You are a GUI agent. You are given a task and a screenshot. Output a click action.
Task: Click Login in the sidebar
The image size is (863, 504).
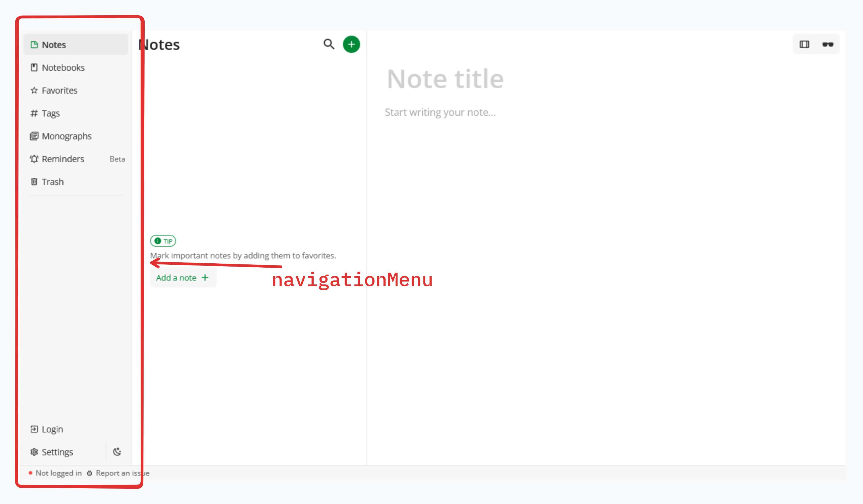52,429
